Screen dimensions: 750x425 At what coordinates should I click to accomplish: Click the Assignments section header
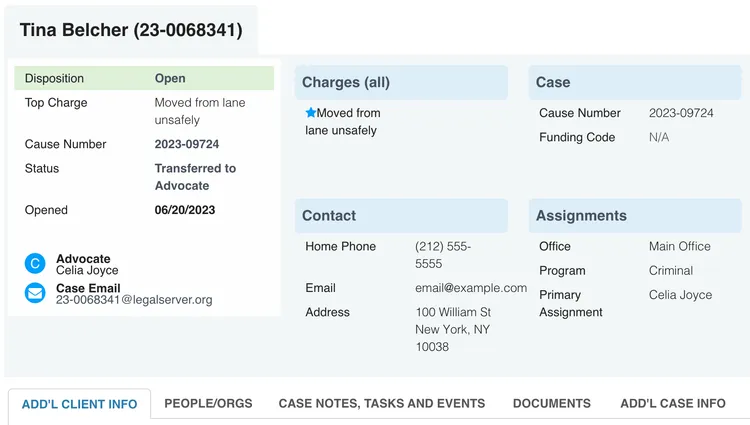click(x=581, y=216)
